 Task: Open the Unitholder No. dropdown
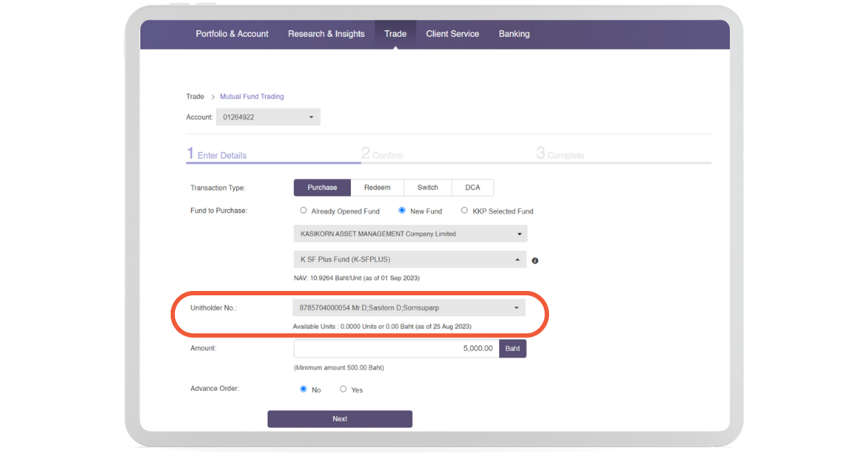click(409, 308)
